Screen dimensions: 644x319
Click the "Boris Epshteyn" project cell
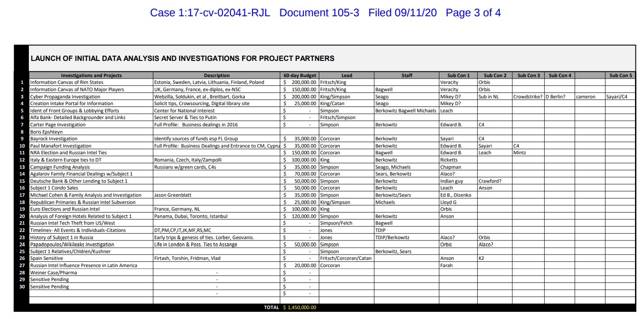46,132
